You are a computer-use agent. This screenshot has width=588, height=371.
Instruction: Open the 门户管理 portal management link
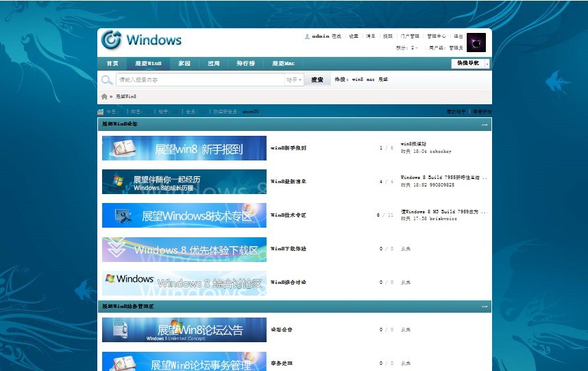click(410, 36)
